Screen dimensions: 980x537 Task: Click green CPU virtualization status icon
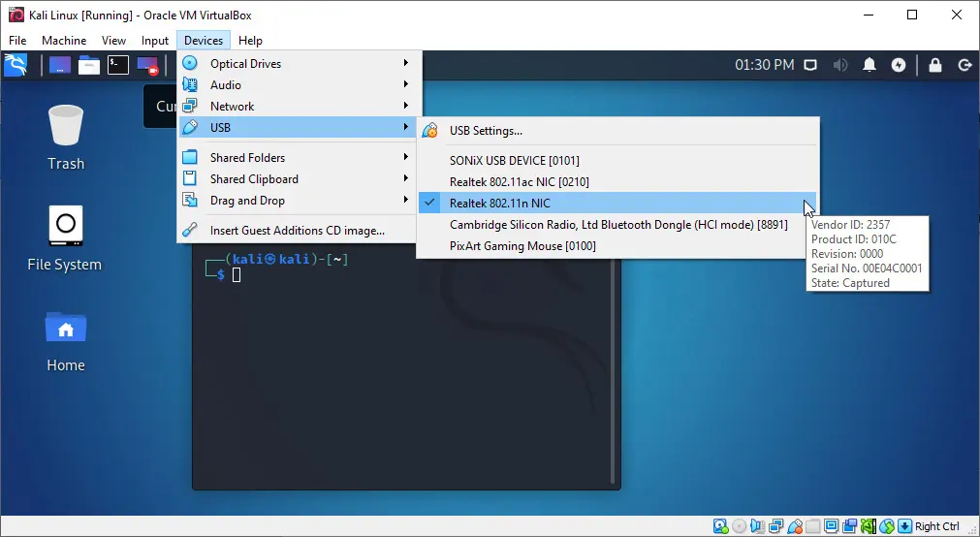869,525
